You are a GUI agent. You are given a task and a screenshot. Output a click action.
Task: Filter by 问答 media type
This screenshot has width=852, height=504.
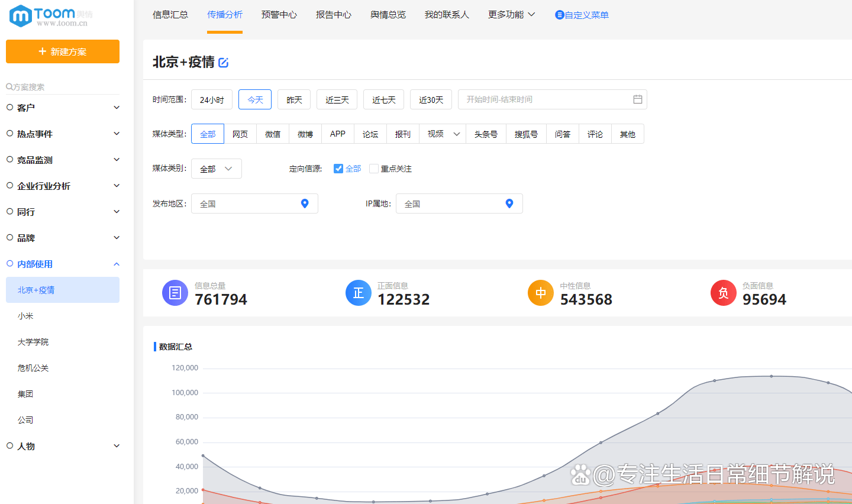pyautogui.click(x=563, y=134)
